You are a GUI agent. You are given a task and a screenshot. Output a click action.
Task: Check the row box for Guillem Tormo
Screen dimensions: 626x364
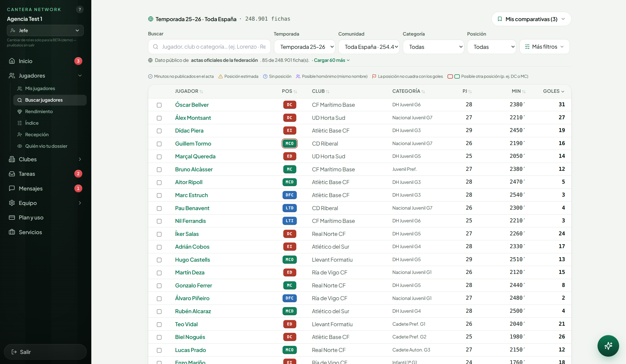[159, 144]
